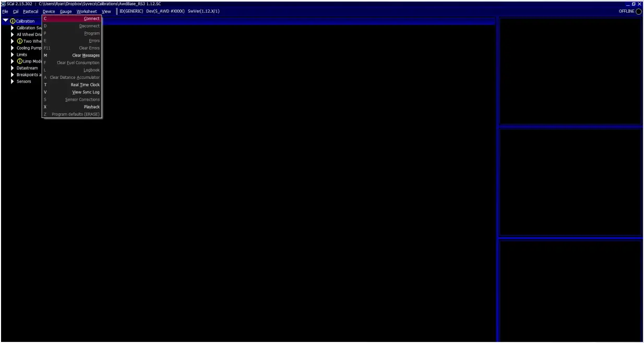Image resolution: width=644 pixels, height=343 pixels.
Task: Expand the Cooling Pump tree node
Action: coord(13,48)
